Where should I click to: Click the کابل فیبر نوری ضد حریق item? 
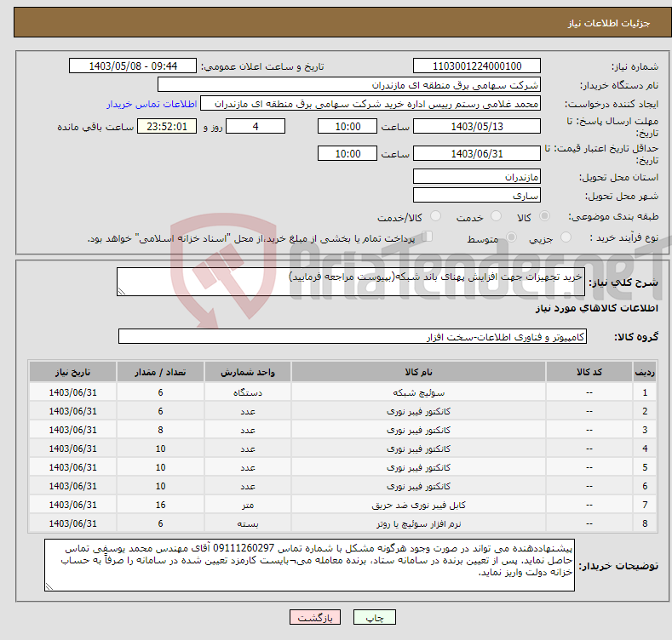[418, 505]
